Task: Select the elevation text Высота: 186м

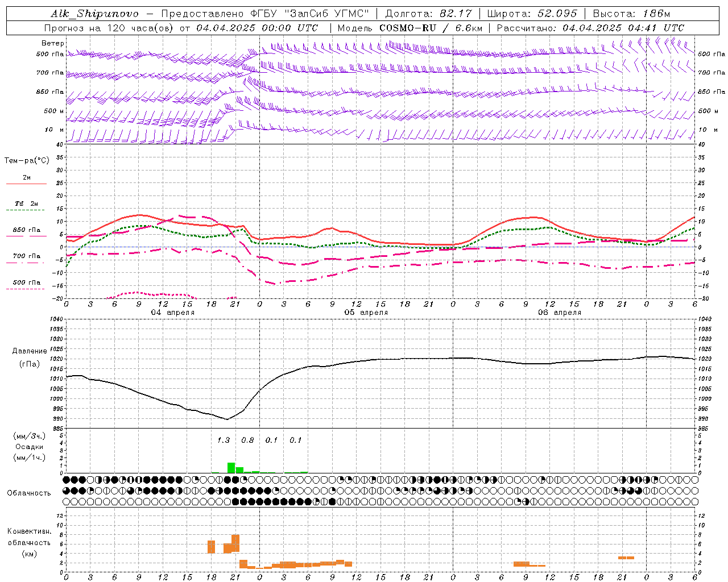Action: tap(631, 14)
